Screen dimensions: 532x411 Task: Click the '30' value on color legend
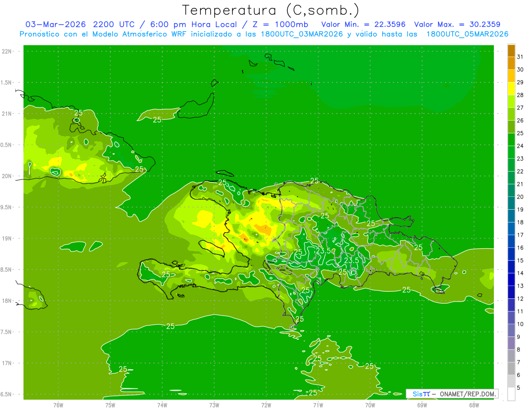coord(520,70)
